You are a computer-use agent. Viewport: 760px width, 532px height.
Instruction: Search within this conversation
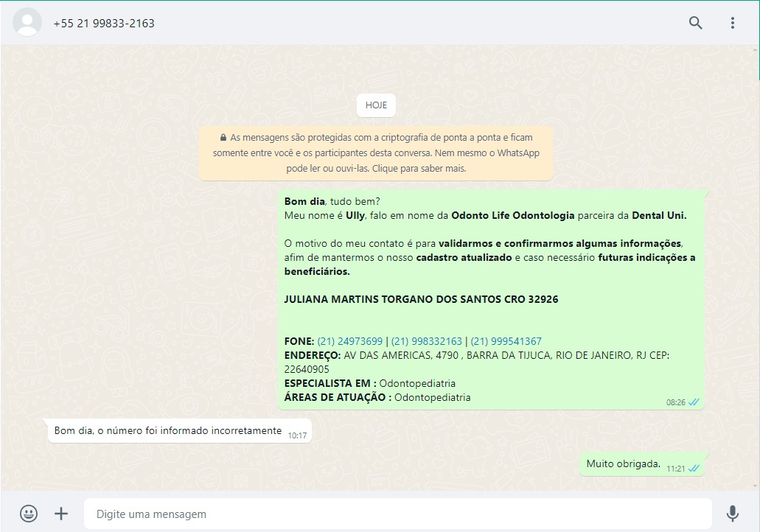tap(696, 23)
